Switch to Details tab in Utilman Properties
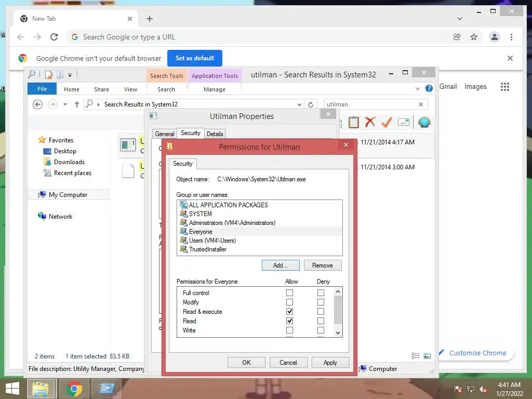 coord(215,134)
